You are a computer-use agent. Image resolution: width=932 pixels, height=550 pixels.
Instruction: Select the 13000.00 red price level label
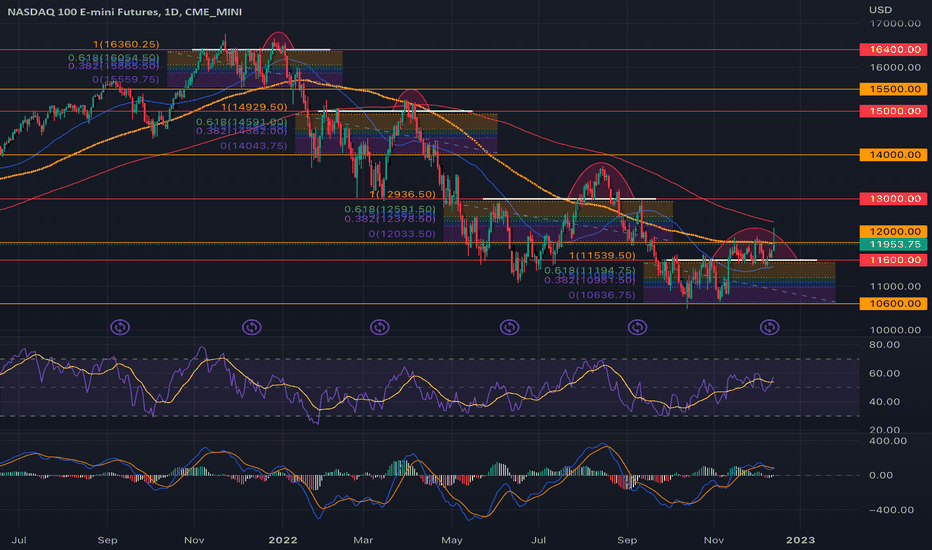point(893,199)
